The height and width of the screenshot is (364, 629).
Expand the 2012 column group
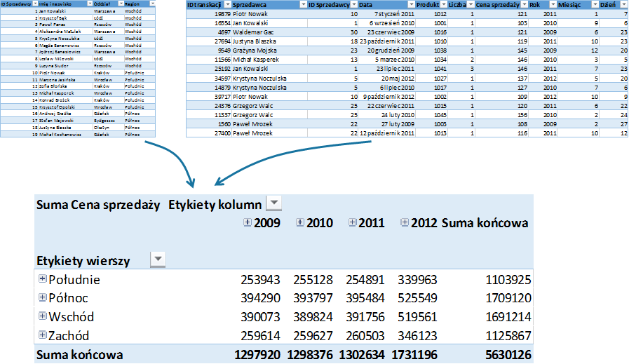click(x=405, y=222)
